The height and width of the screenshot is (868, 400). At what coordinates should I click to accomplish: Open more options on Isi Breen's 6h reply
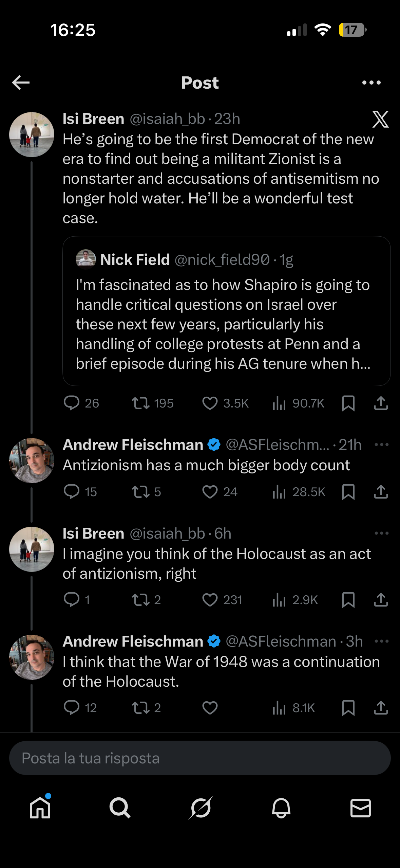point(381,533)
